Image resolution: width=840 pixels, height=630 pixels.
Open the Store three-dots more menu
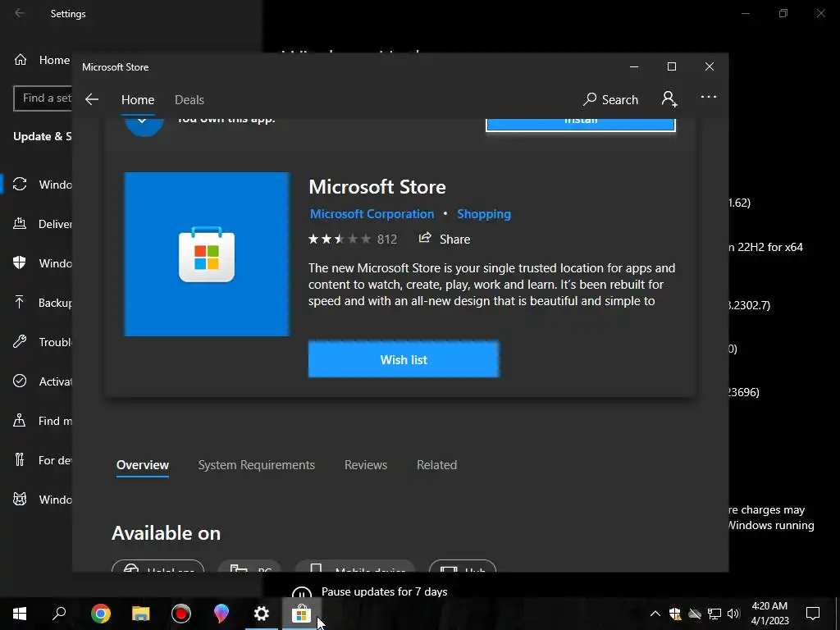pos(708,98)
